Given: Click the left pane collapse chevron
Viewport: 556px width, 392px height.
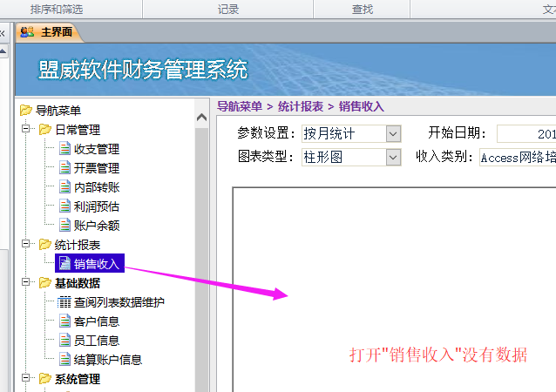Looking at the screenshot, I should [x=3, y=33].
